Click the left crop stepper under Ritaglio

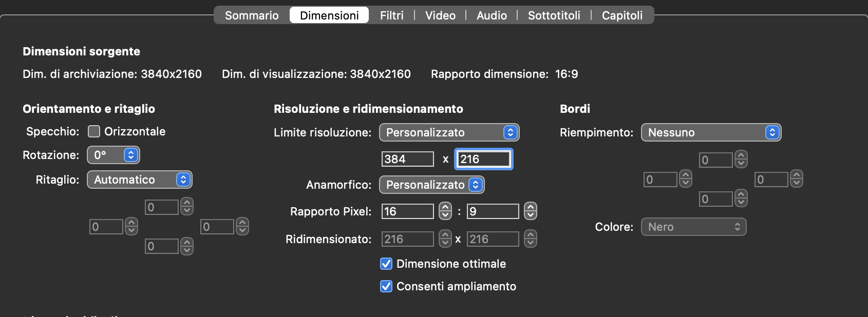point(131,227)
